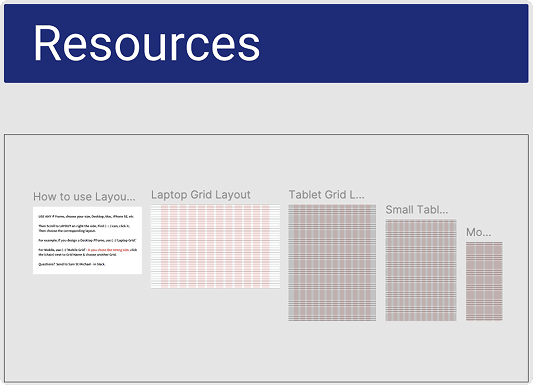This screenshot has width=533, height=385.
Task: Click the 'Tablet Grid L...' frame label
Action: pyautogui.click(x=326, y=195)
